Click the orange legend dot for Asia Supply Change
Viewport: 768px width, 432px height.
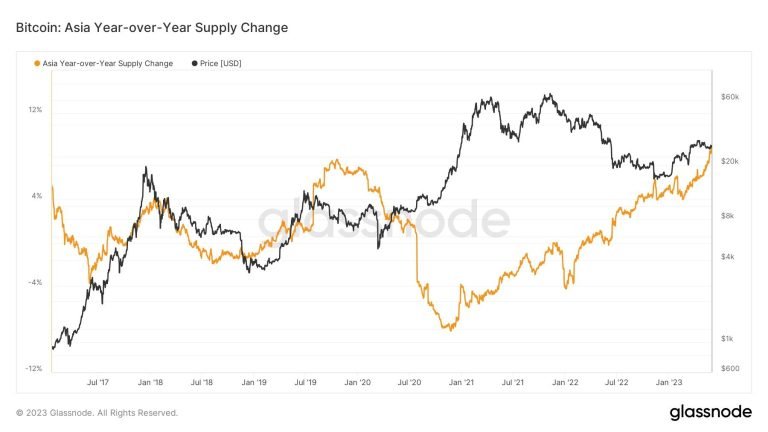(38, 63)
